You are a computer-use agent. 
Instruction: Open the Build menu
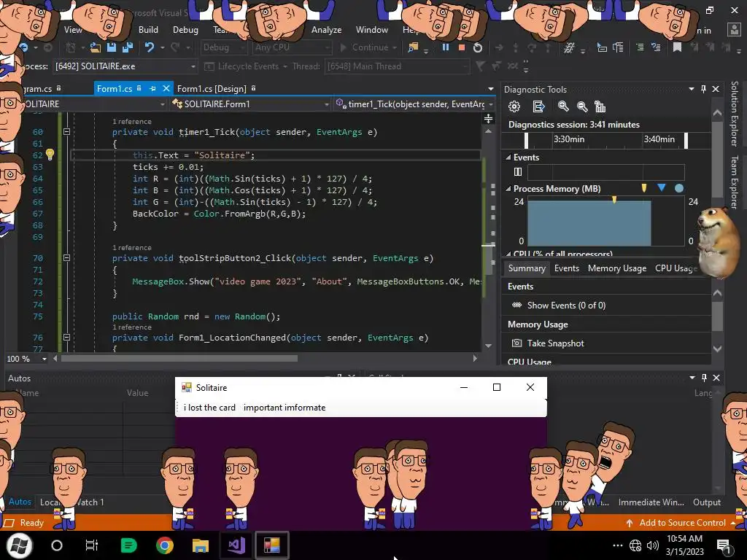[x=148, y=29]
